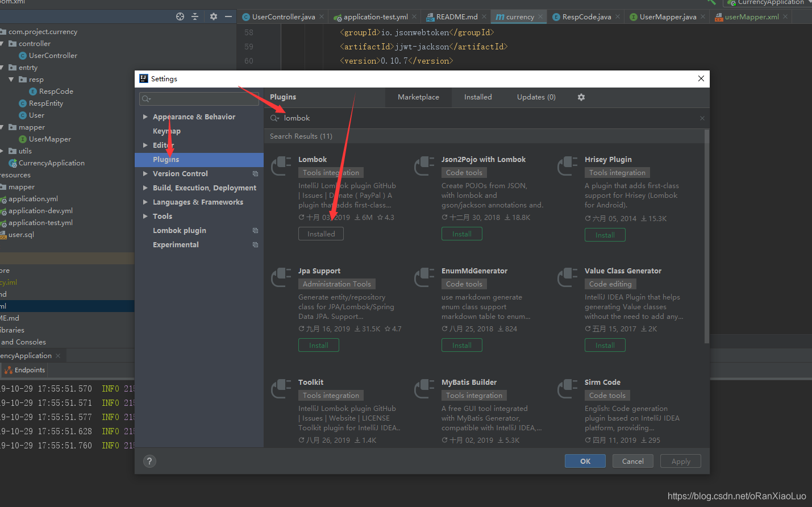Open the UserMapper.java editor tab
Screen dimensions: 812x507
point(668,17)
